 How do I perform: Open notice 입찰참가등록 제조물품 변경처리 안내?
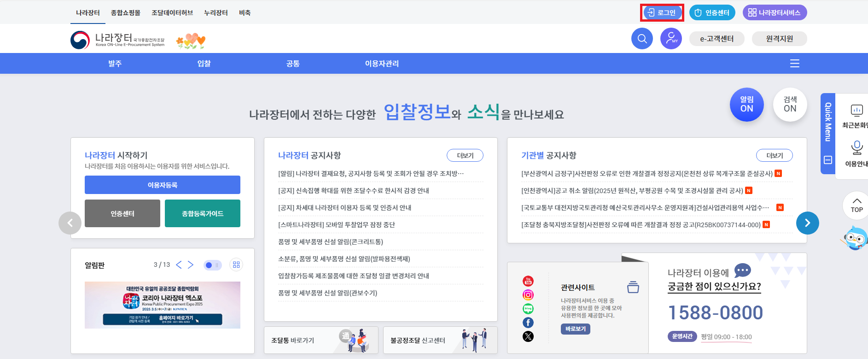coord(354,276)
